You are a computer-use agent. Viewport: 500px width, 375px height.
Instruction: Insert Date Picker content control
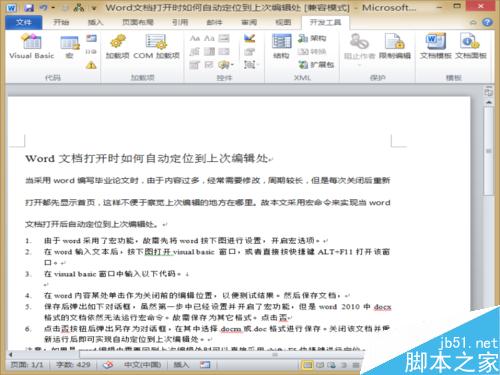click(195, 65)
